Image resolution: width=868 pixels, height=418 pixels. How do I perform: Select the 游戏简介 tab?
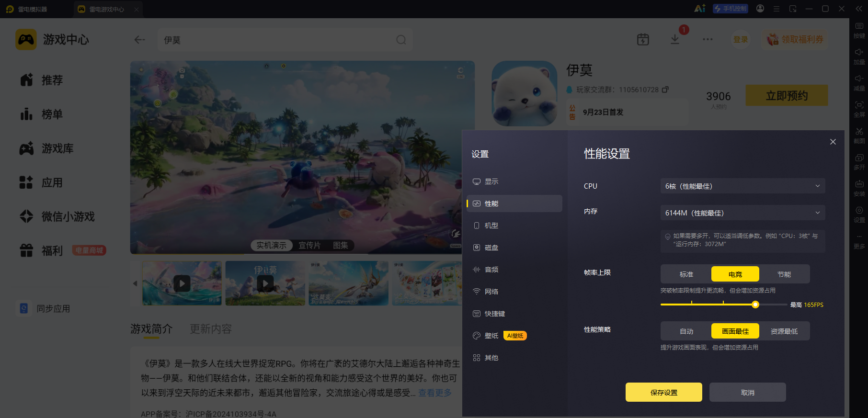tap(151, 329)
